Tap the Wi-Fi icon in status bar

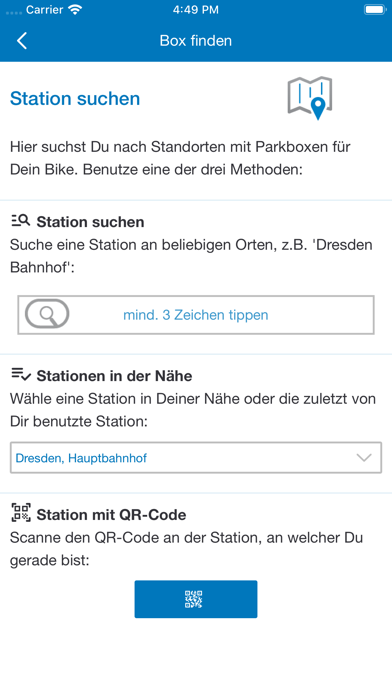[x=76, y=10]
